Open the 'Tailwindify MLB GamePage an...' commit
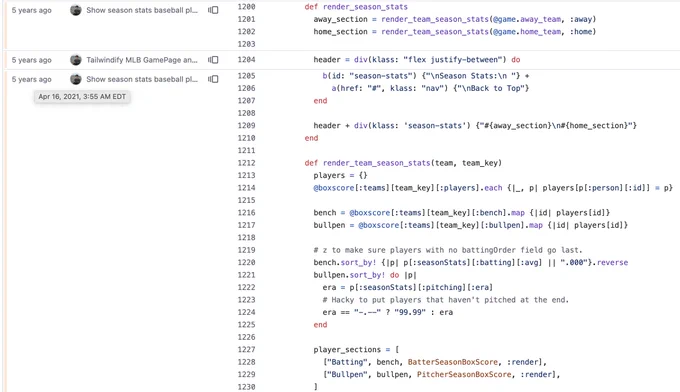The height and width of the screenshot is (392, 680). (142, 60)
